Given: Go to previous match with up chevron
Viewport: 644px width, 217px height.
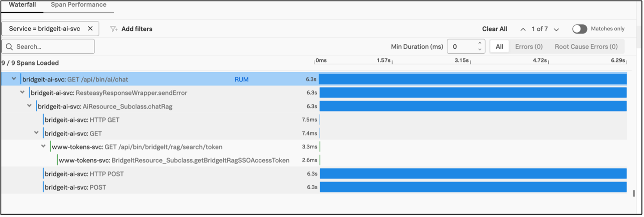Looking at the screenshot, I should (523, 29).
